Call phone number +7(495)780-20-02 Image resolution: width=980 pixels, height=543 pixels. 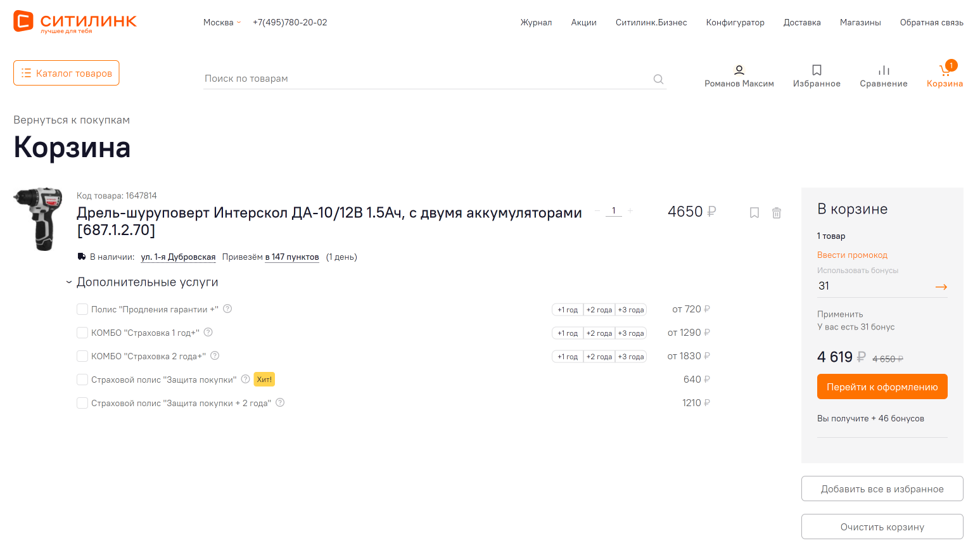pyautogui.click(x=290, y=22)
